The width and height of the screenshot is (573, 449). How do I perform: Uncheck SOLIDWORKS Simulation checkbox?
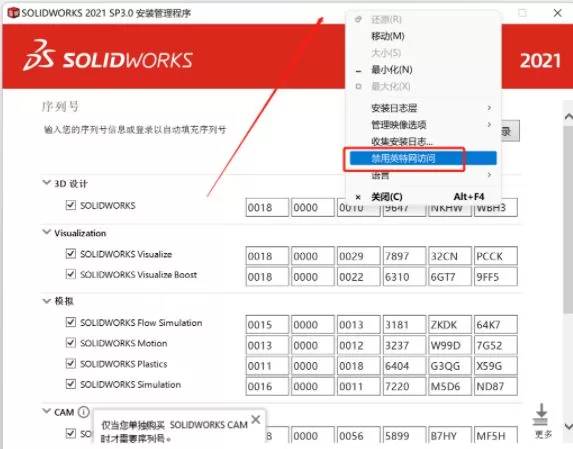71,384
